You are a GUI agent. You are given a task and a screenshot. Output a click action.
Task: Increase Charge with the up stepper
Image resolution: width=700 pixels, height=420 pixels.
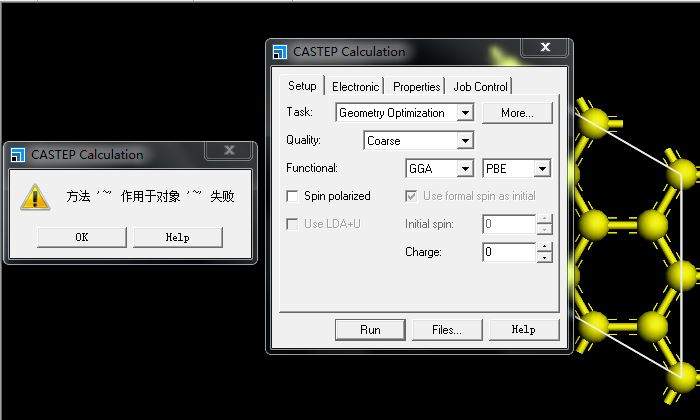(544, 247)
